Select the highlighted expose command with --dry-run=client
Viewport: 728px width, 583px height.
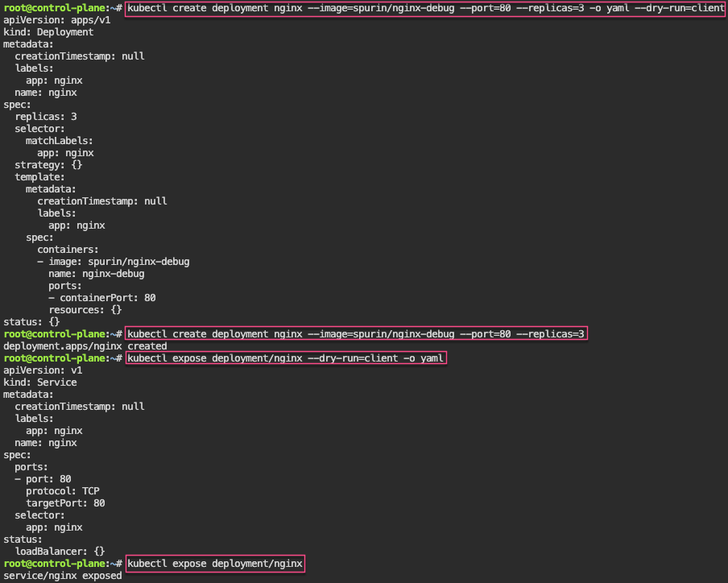[286, 358]
